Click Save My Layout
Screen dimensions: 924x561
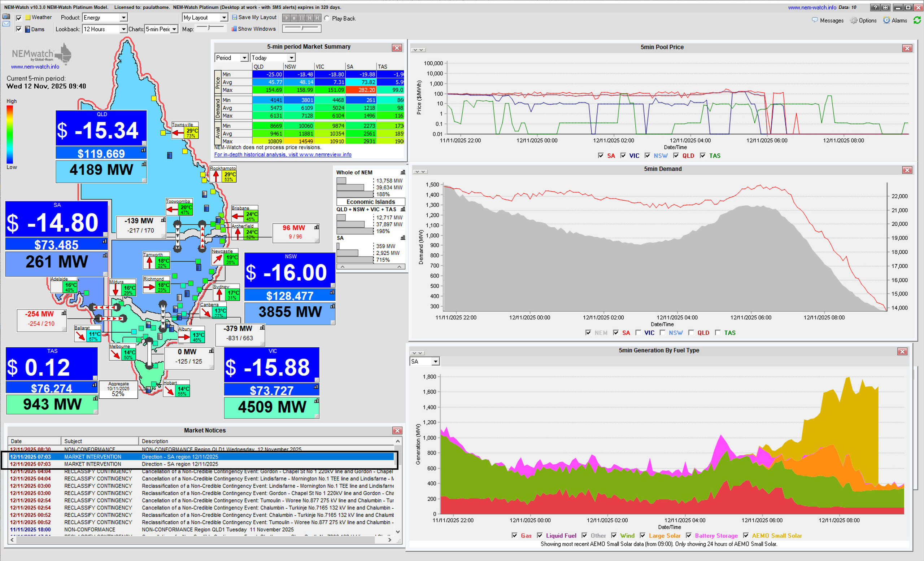coord(254,17)
